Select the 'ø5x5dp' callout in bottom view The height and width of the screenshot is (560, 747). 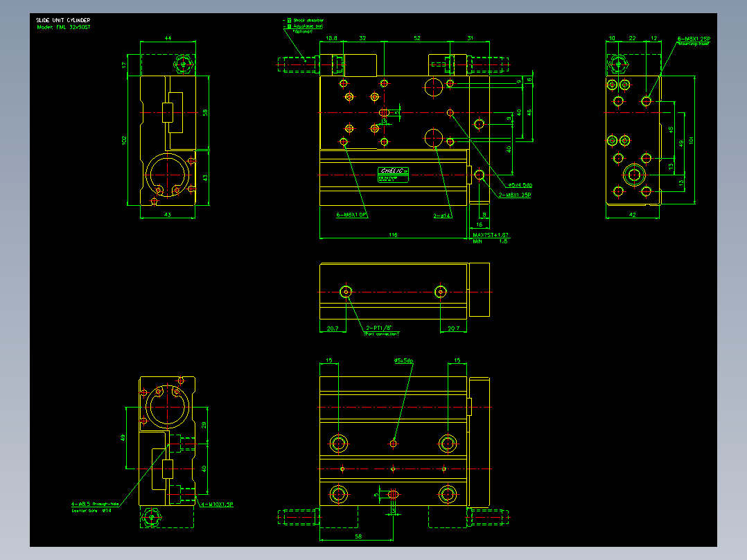(x=403, y=361)
